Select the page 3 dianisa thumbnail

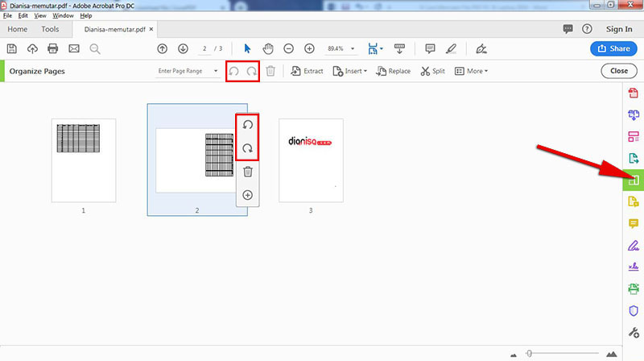click(x=311, y=160)
